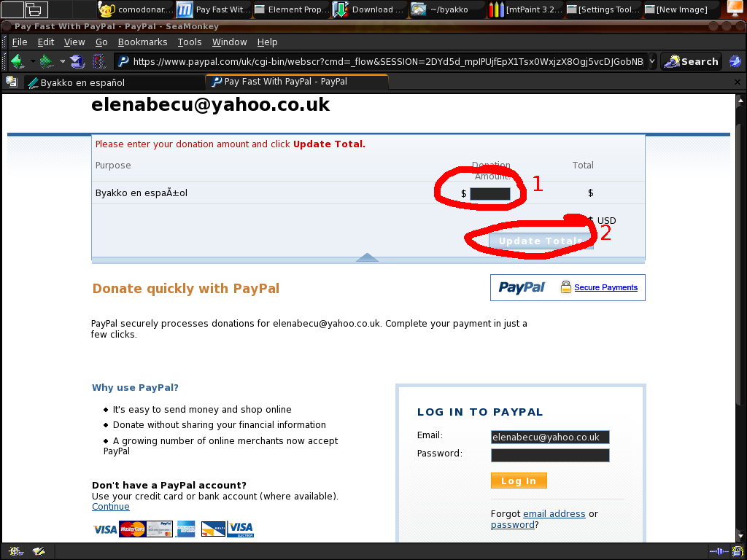Switch to the Byakko en español tab
747x560 pixels.
click(x=115, y=82)
